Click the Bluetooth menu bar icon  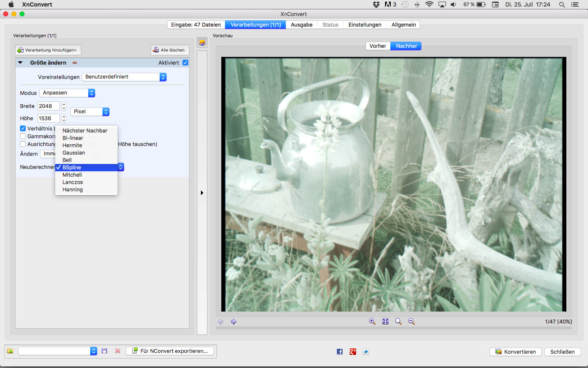pyautogui.click(x=417, y=4)
